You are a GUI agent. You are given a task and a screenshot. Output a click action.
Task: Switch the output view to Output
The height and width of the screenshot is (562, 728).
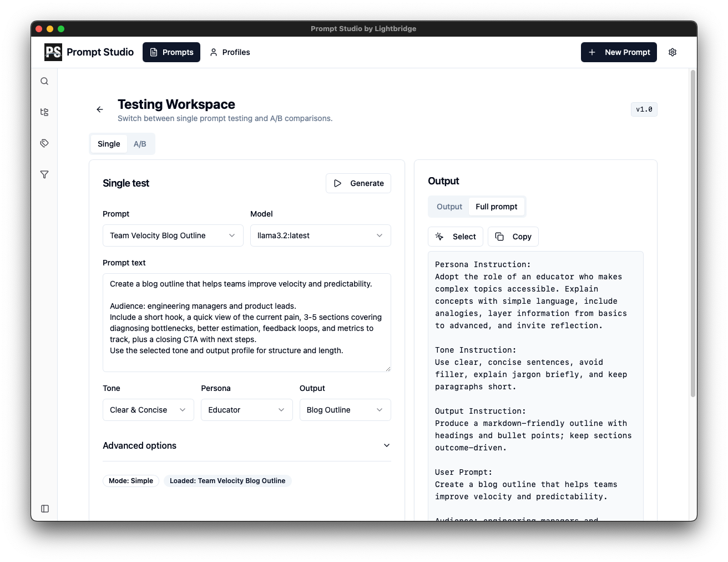click(448, 206)
